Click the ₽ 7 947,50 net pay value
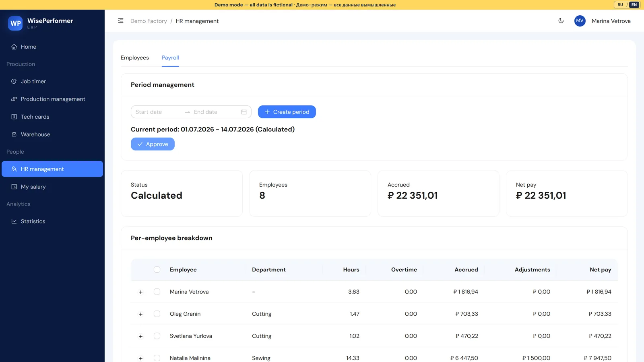This screenshot has width=644, height=362. pyautogui.click(x=598, y=358)
